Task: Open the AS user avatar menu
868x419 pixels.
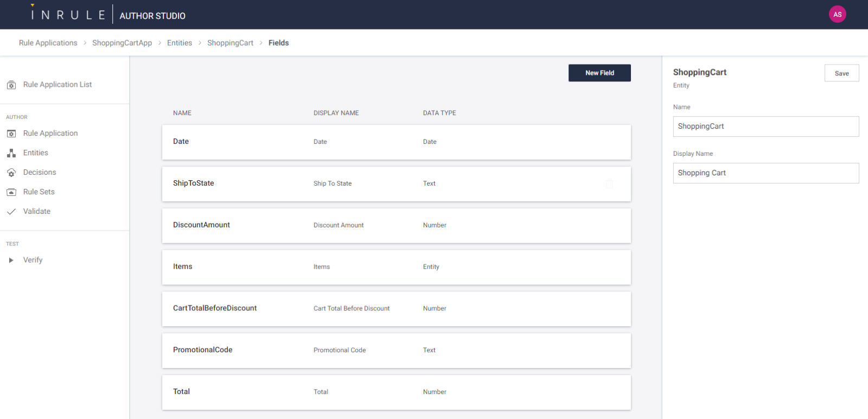Action: [837, 15]
